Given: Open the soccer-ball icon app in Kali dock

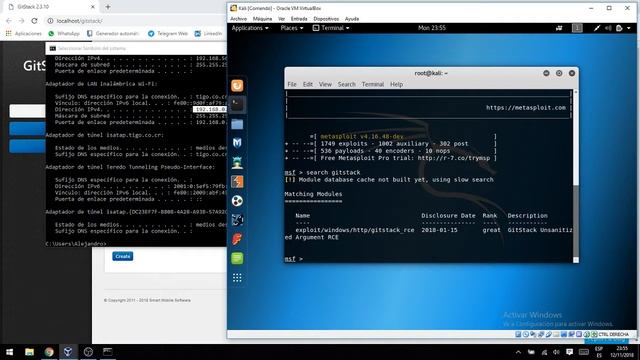Looking at the screenshot, I should tap(237, 201).
